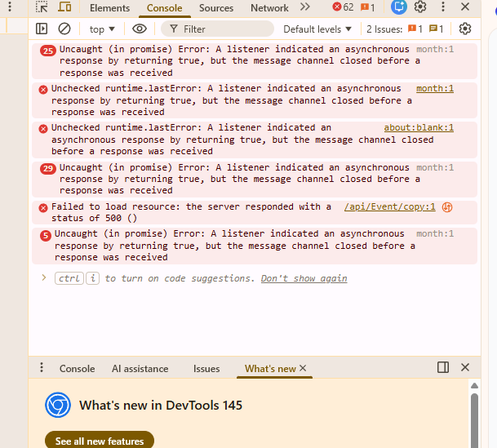The image size is (497, 448).
Task: Toggle the console sidebar icon
Action: pos(42,29)
